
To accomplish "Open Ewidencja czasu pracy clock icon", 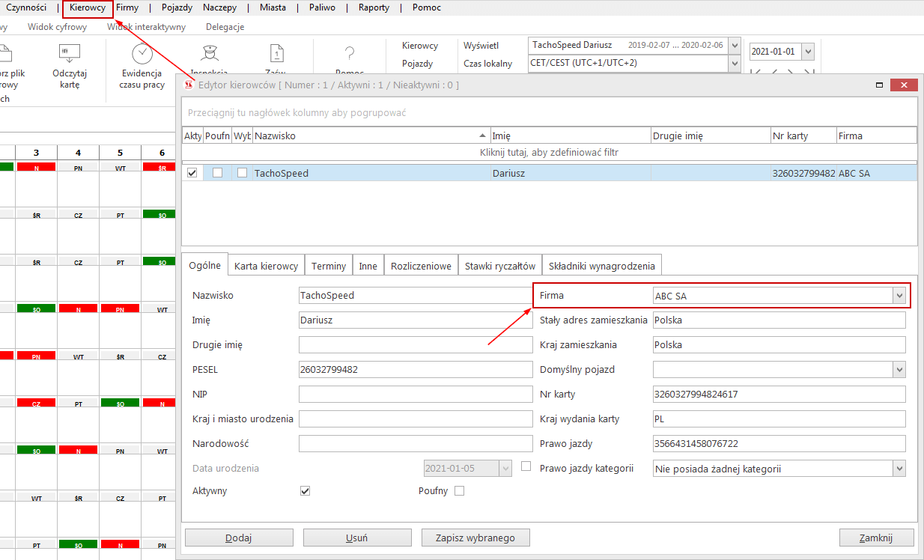I will click(142, 54).
